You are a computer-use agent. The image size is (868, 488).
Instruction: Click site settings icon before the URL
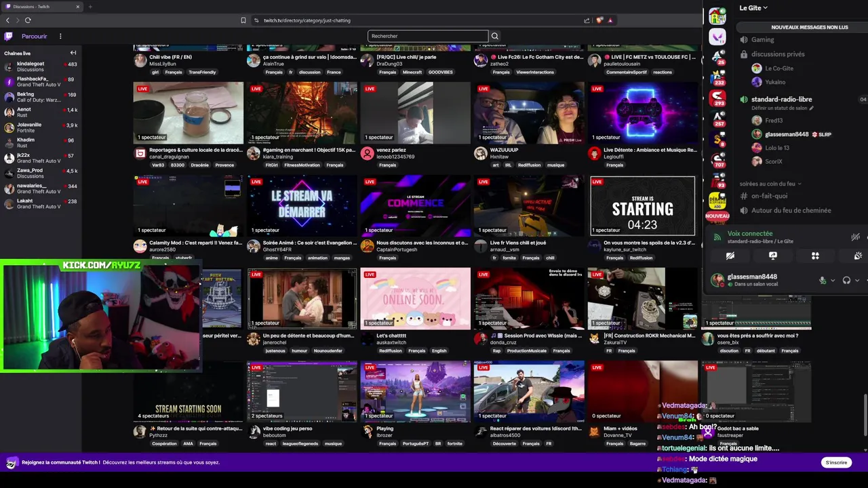tap(256, 20)
